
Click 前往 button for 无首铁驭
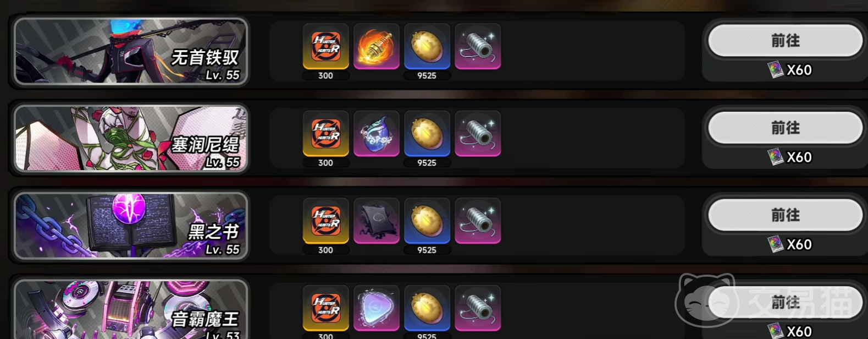785,40
